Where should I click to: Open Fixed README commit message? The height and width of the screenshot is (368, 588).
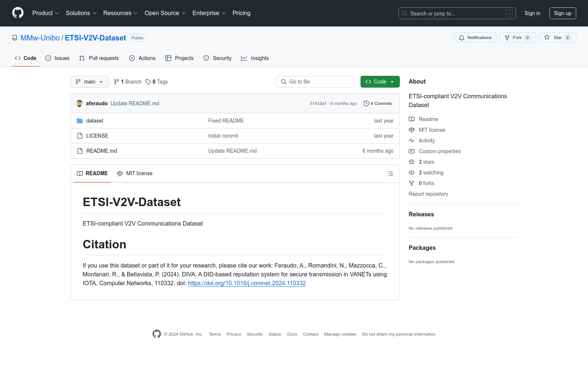coord(226,121)
